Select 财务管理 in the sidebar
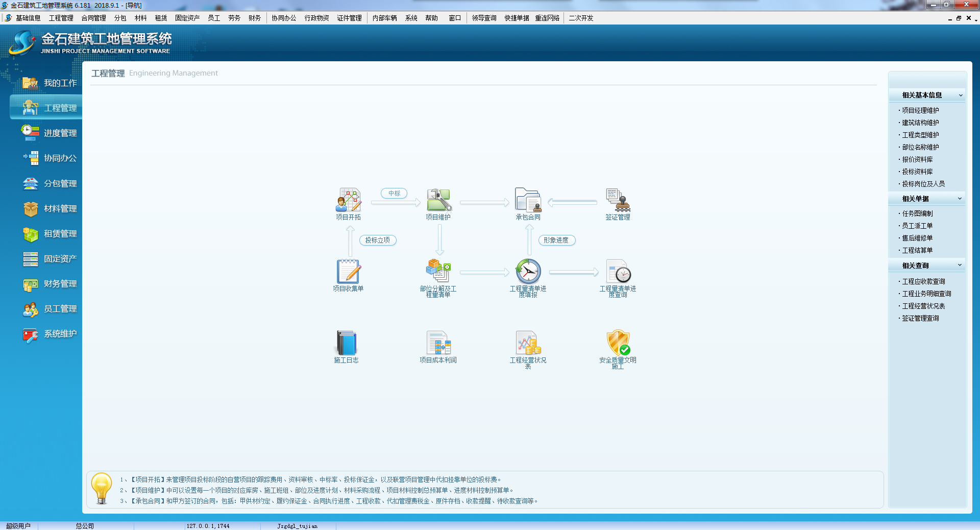The width and height of the screenshot is (980, 530). pos(50,283)
